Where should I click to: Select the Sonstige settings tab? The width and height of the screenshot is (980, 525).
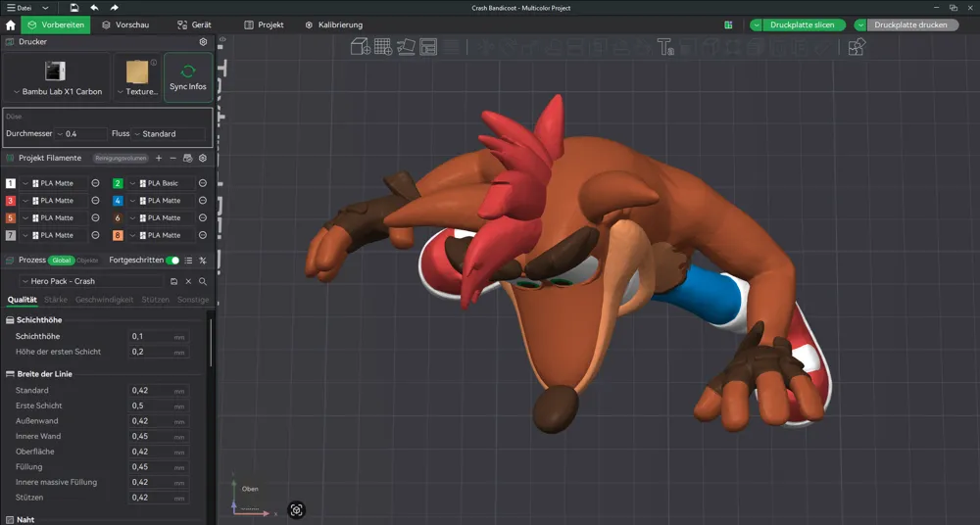point(193,300)
